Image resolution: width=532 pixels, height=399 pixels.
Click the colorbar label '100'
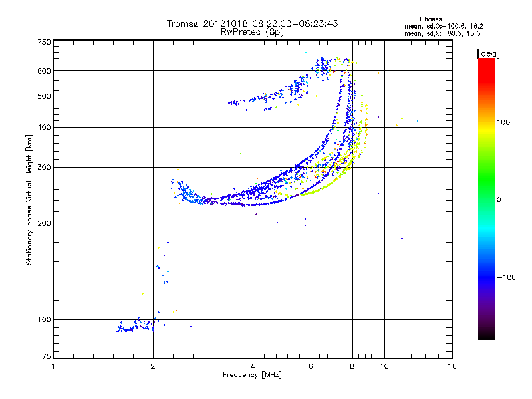[503, 122]
